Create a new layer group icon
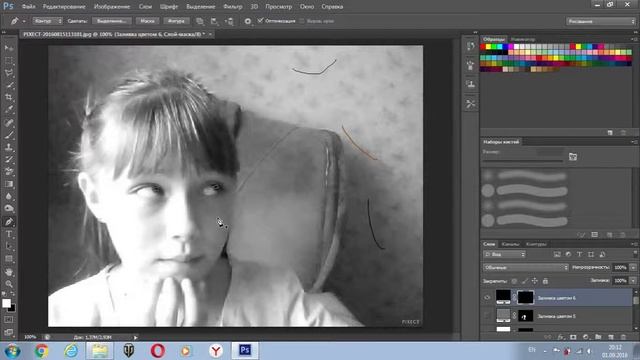Image resolution: width=640 pixels, height=360 pixels. 598,337
